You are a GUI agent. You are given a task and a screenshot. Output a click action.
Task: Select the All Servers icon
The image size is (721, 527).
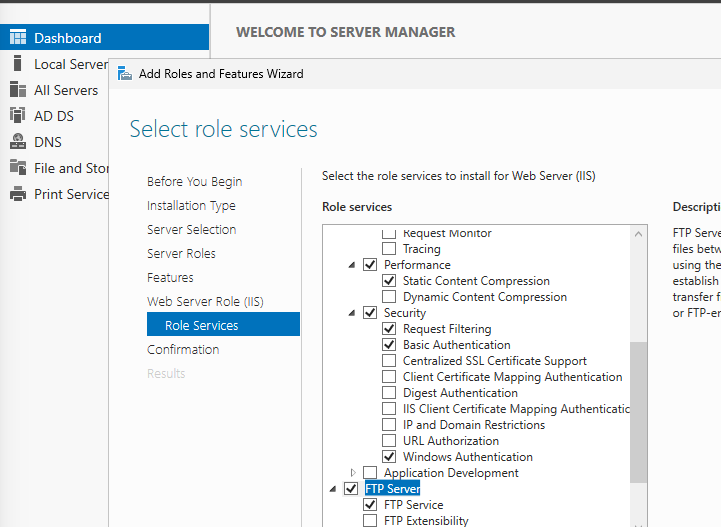click(17, 90)
